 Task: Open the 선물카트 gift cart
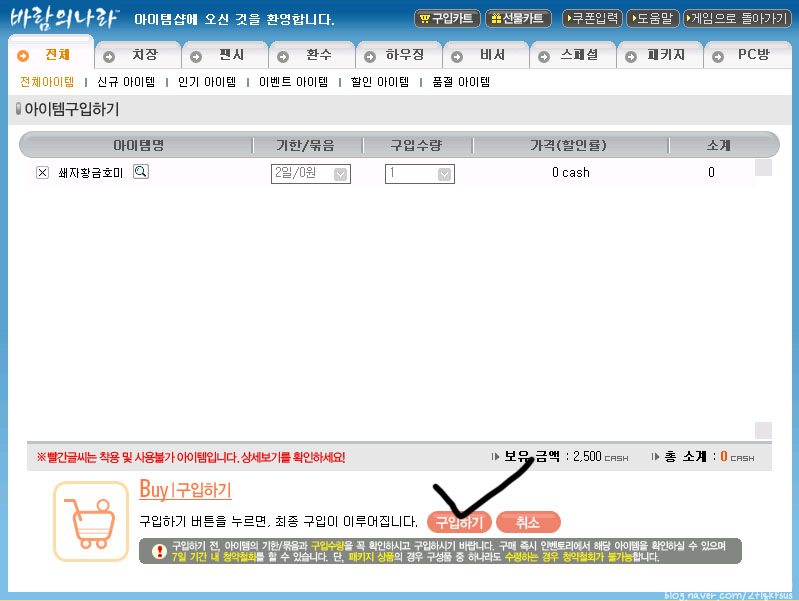coord(518,19)
